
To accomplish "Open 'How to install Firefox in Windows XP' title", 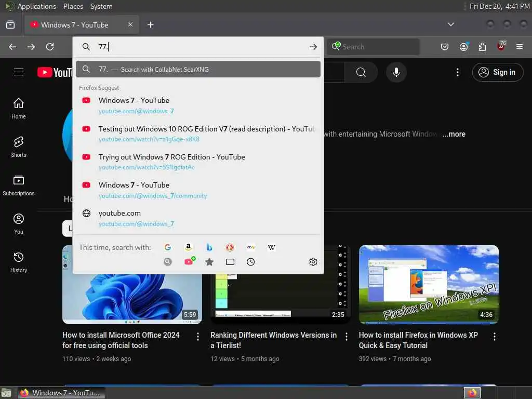I will pyautogui.click(x=418, y=340).
